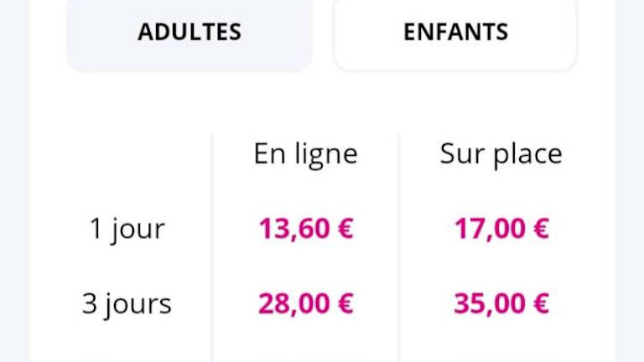Pick the 1-day online ticket price
The image size is (644, 362).
click(x=305, y=229)
